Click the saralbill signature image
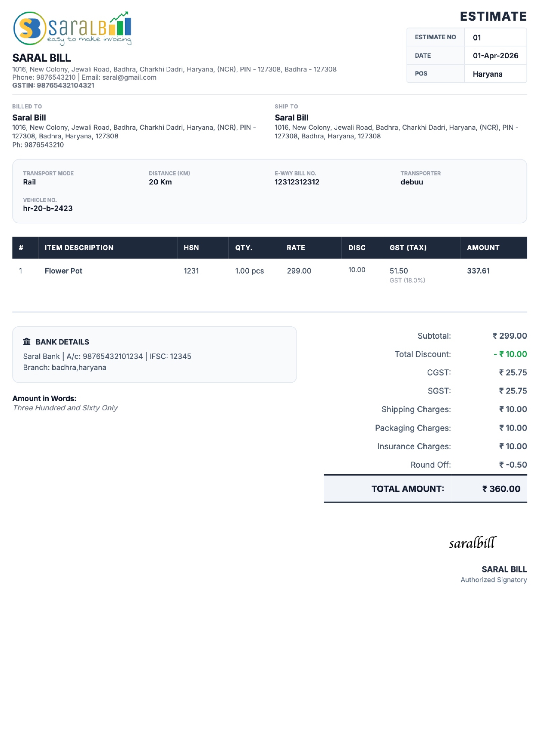Screen dimensions: 535x756 pyautogui.click(x=473, y=543)
